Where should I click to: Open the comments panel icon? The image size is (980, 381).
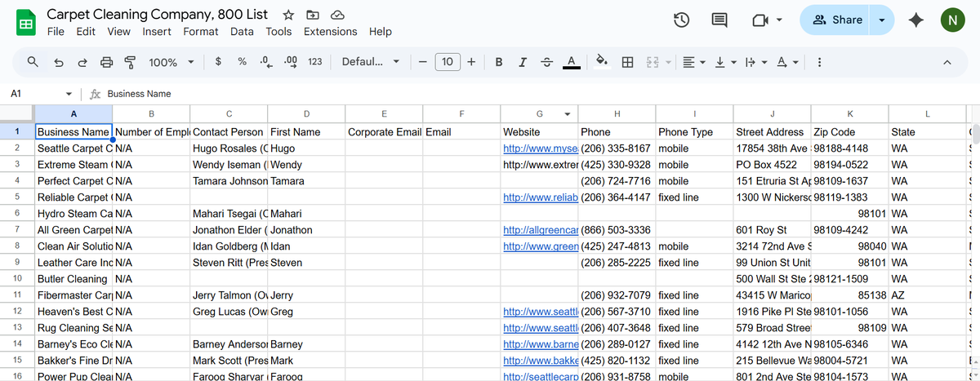(719, 20)
